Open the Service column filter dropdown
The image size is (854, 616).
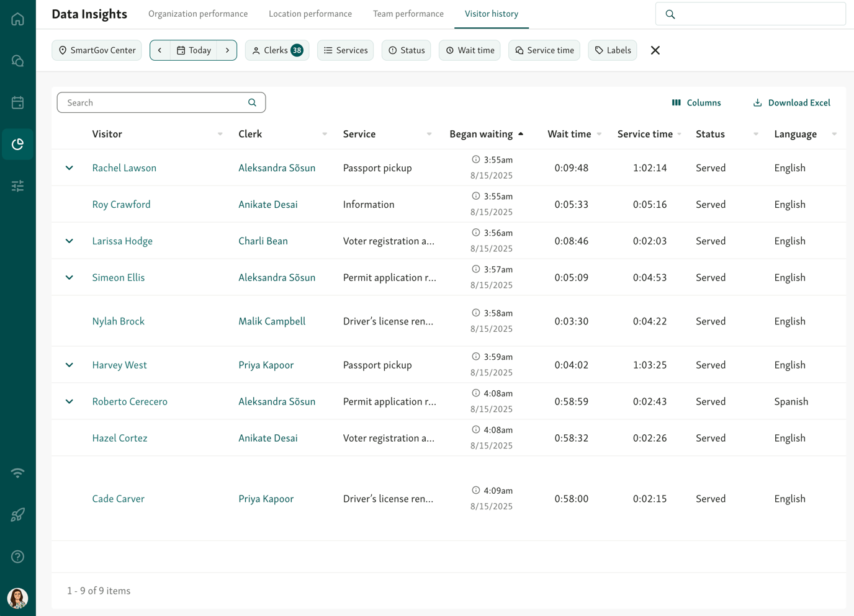[x=429, y=133]
